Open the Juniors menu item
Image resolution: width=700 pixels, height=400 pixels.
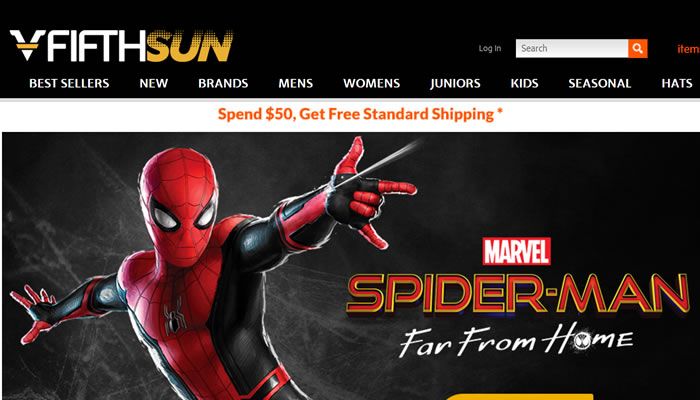pos(455,83)
